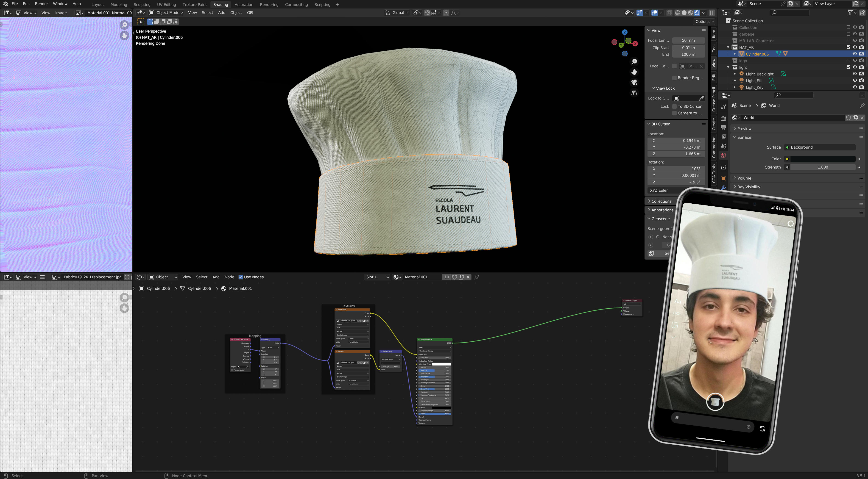Open the Output properties tab icon

pyautogui.click(x=723, y=128)
